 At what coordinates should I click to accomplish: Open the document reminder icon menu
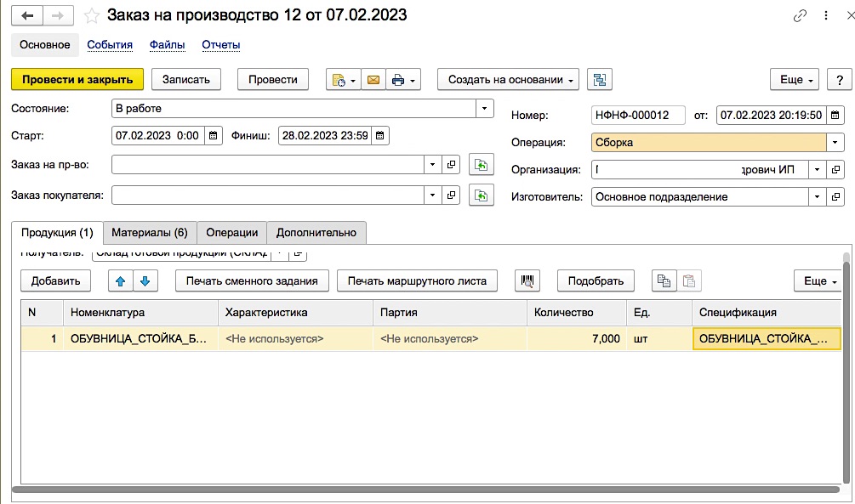343,80
